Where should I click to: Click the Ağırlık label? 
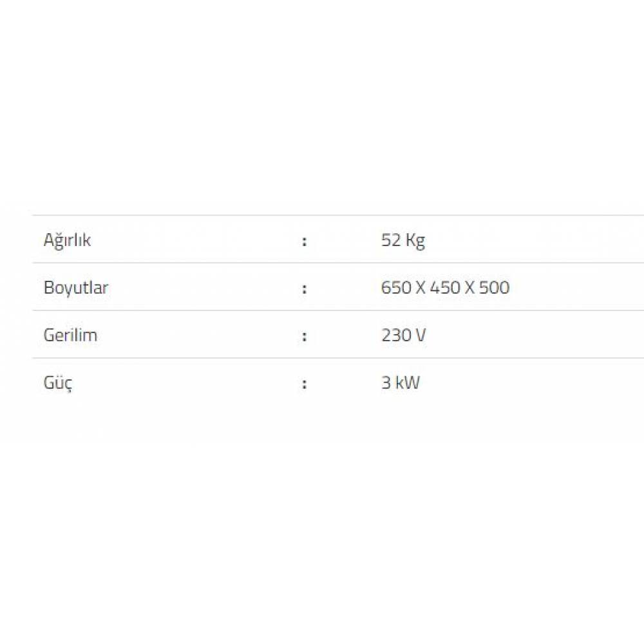point(67,240)
